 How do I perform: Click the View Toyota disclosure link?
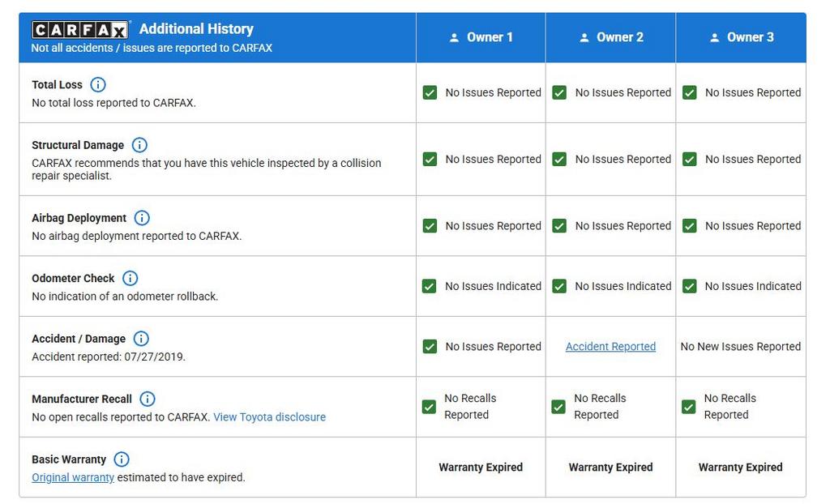pos(269,417)
